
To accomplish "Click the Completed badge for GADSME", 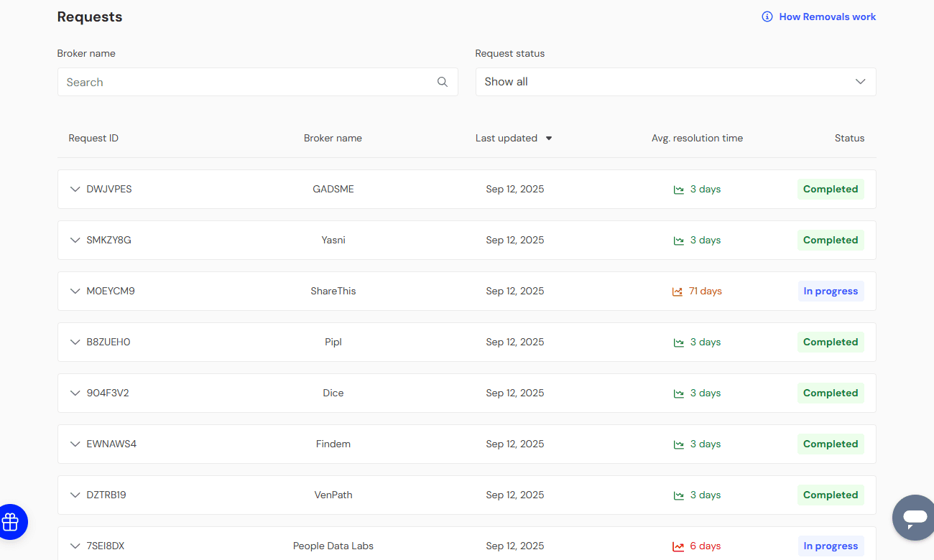I will 831,190.
